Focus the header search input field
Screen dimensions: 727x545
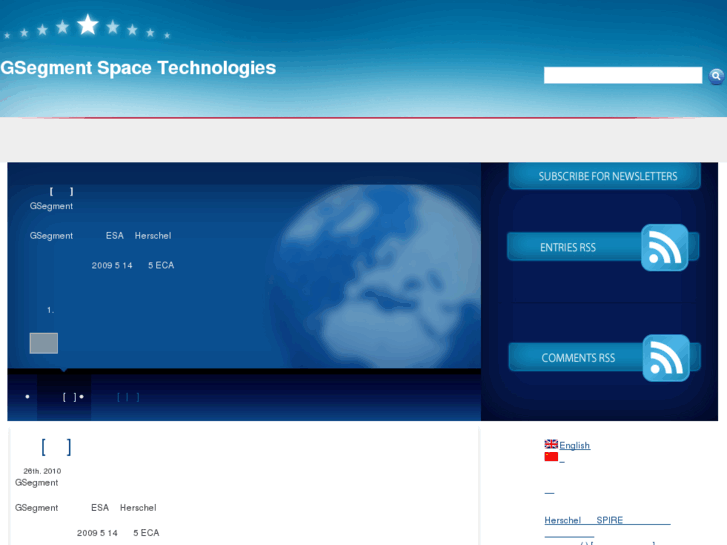click(623, 75)
